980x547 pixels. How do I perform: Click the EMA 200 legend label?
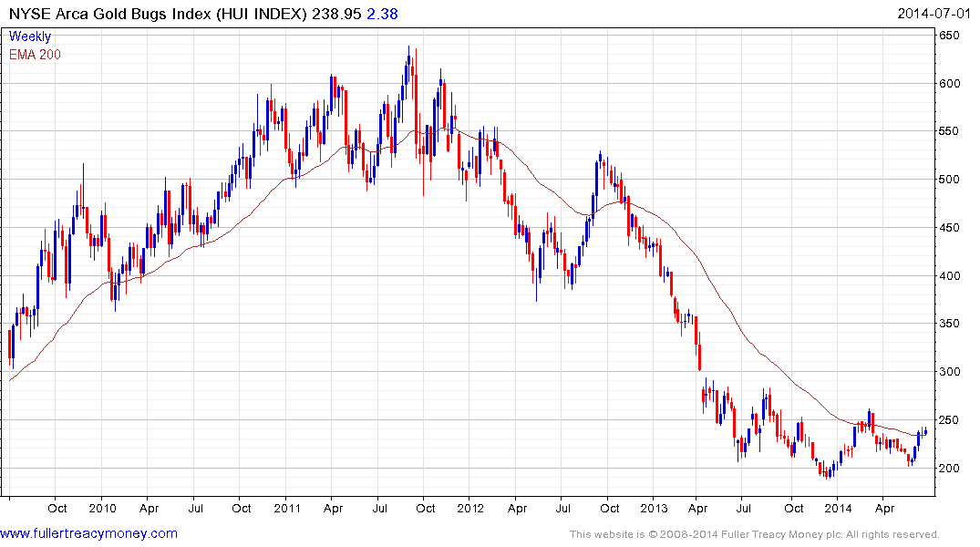(35, 55)
